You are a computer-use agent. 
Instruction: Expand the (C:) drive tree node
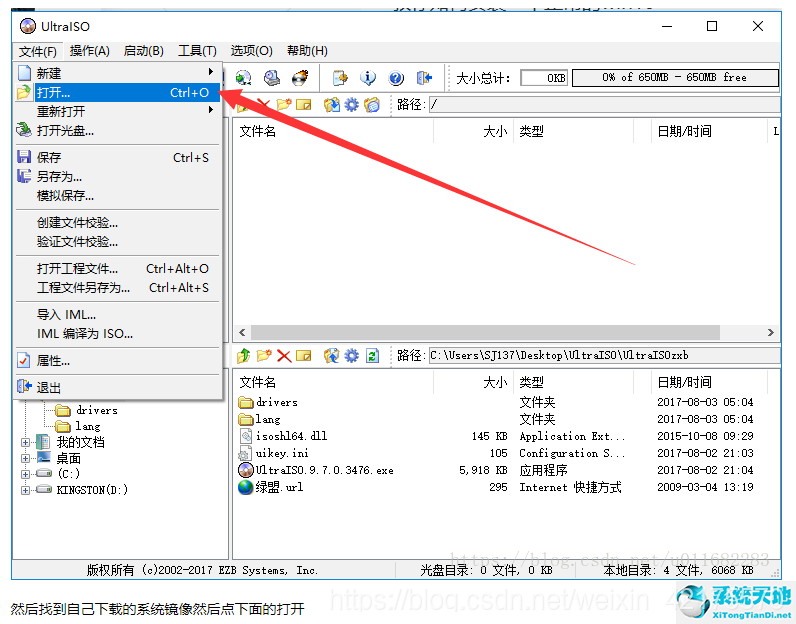[26, 473]
